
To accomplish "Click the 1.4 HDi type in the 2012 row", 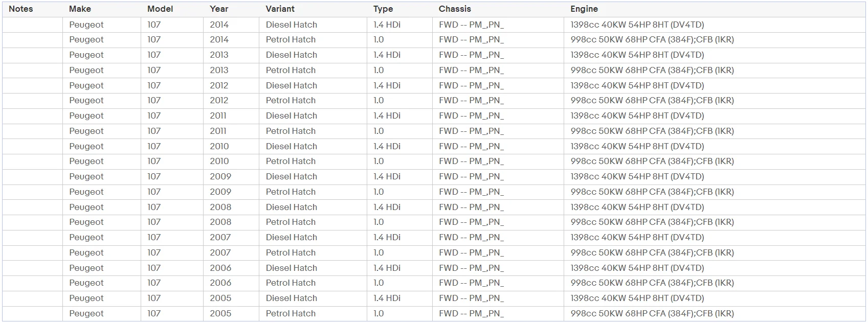I will click(387, 85).
